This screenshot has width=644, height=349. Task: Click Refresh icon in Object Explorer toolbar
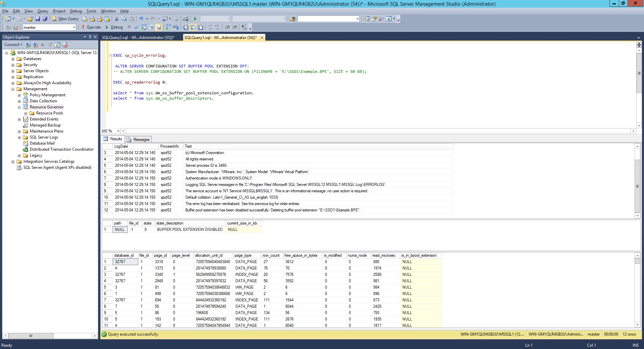pyautogui.click(x=57, y=45)
